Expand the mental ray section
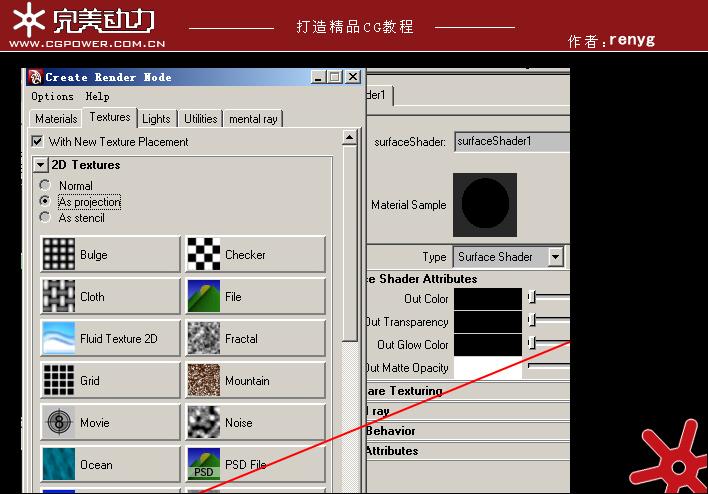708x494 pixels. [468, 410]
